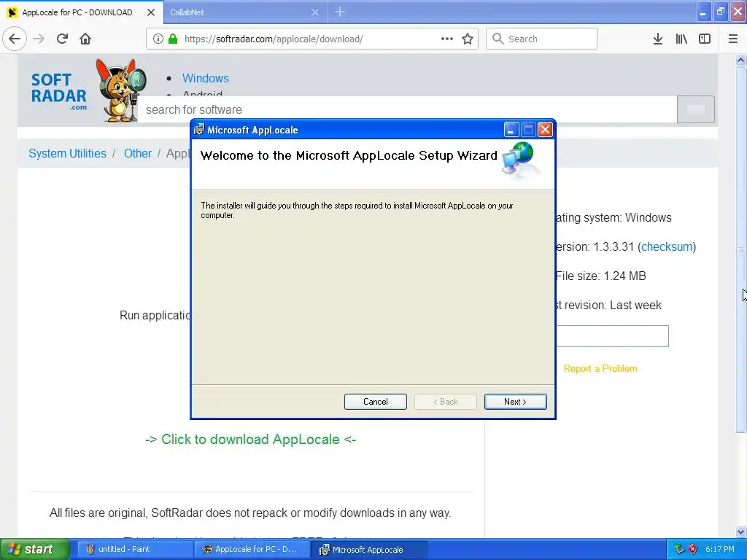Switch to untitled - Paint taskbar button

[133, 550]
